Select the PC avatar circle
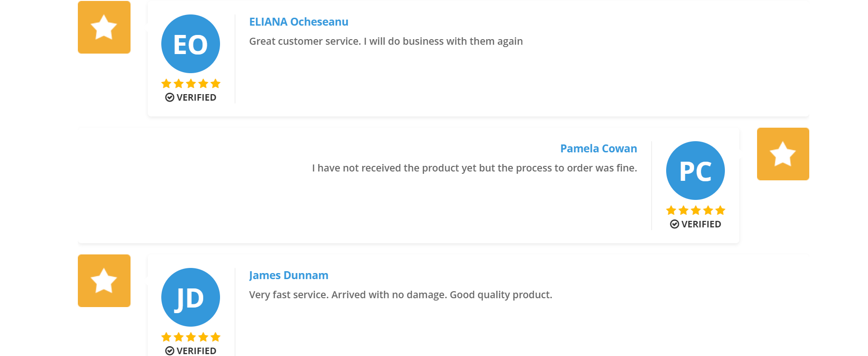Image resolution: width=868 pixels, height=356 pixels. coord(696,171)
